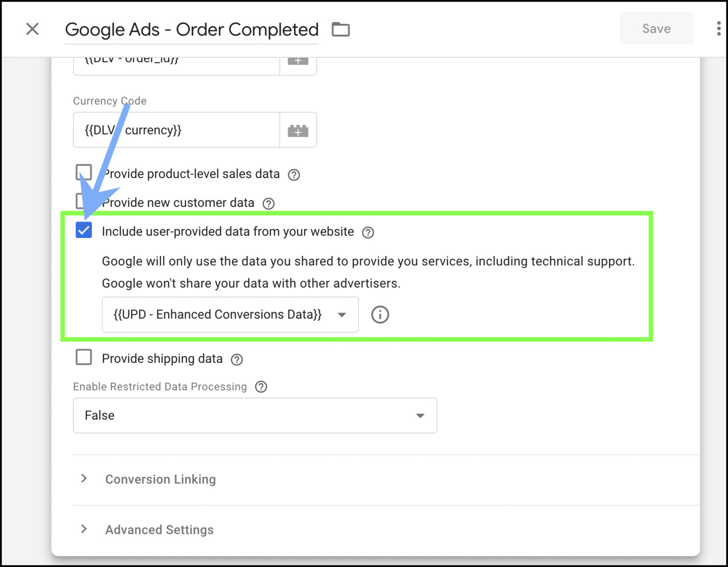Open help for Provide new customer data
This screenshot has height=567, width=728.
(x=268, y=204)
